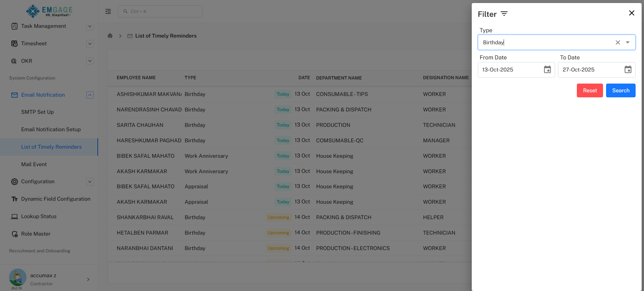
Task: Click the Dynamic Field Configuration icon
Action: pyautogui.click(x=14, y=199)
